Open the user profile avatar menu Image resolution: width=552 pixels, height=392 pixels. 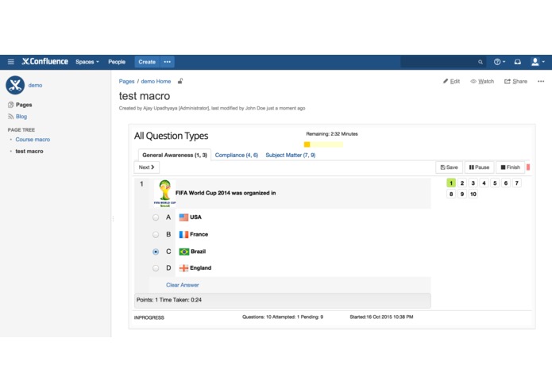point(538,62)
